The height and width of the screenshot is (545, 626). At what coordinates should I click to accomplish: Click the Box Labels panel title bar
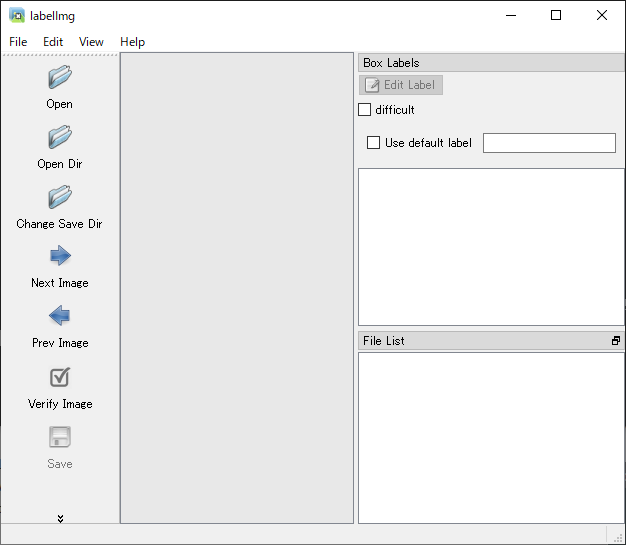point(491,63)
